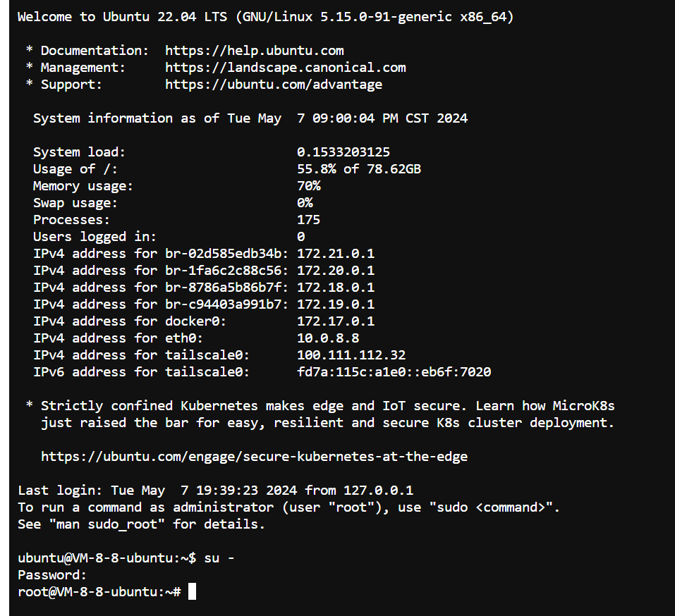Click the landscape.canonical.com management URL
The image size is (675, 616).
tap(285, 68)
